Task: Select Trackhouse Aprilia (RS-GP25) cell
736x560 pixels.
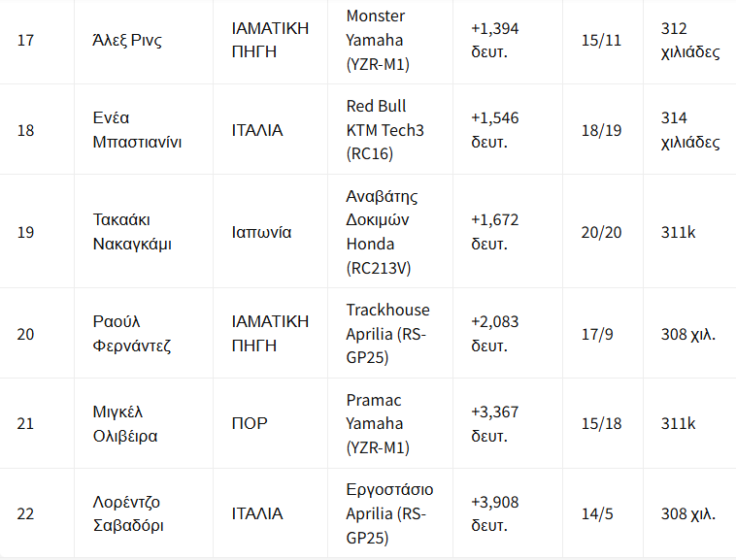Action: 390,333
